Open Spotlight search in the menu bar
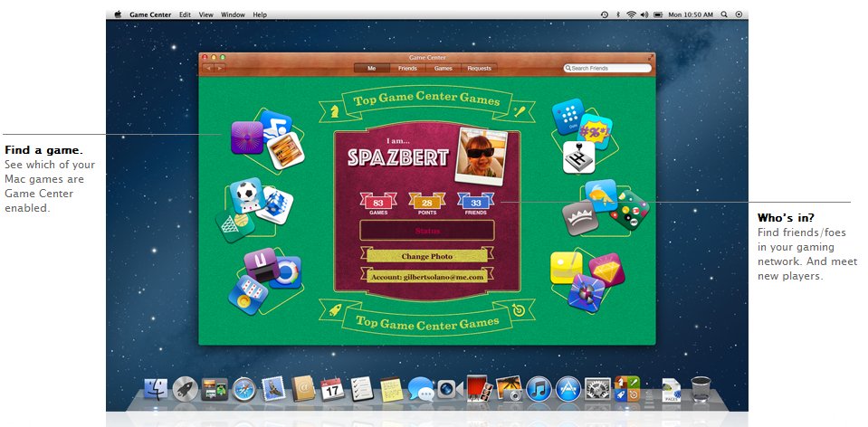This screenshot has height=427, width=868. click(724, 15)
